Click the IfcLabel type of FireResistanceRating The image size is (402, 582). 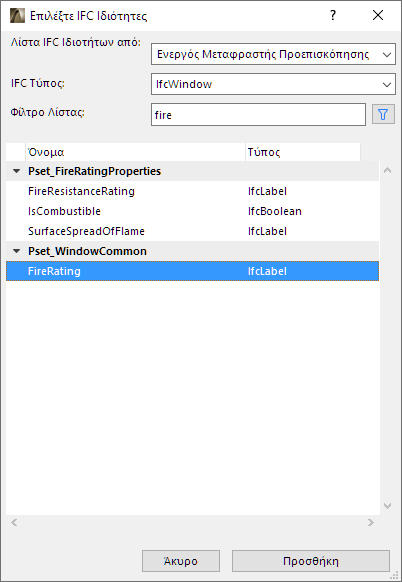[267, 191]
